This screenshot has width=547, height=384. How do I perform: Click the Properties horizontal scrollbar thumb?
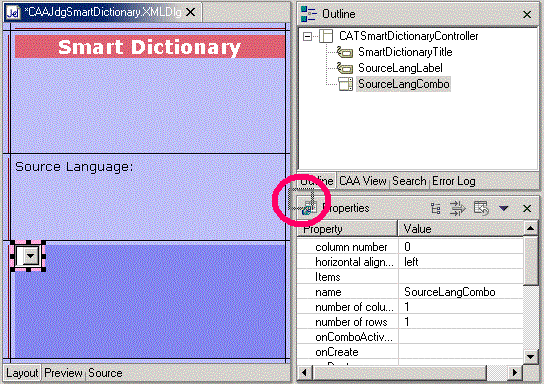(399, 372)
